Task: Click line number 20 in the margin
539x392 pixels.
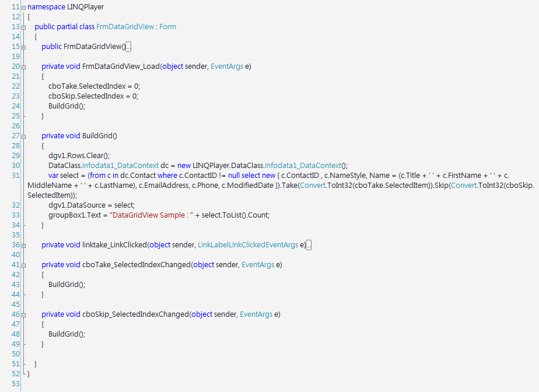Action: 16,66
